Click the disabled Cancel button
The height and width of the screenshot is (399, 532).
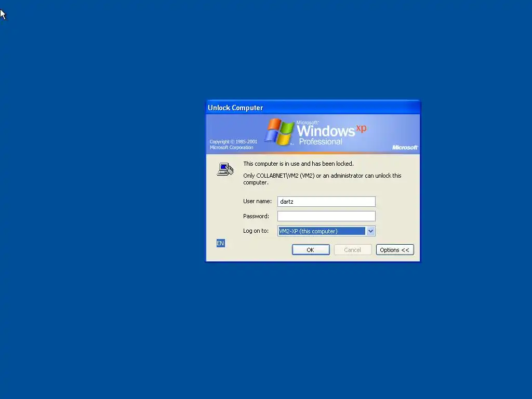coord(353,250)
